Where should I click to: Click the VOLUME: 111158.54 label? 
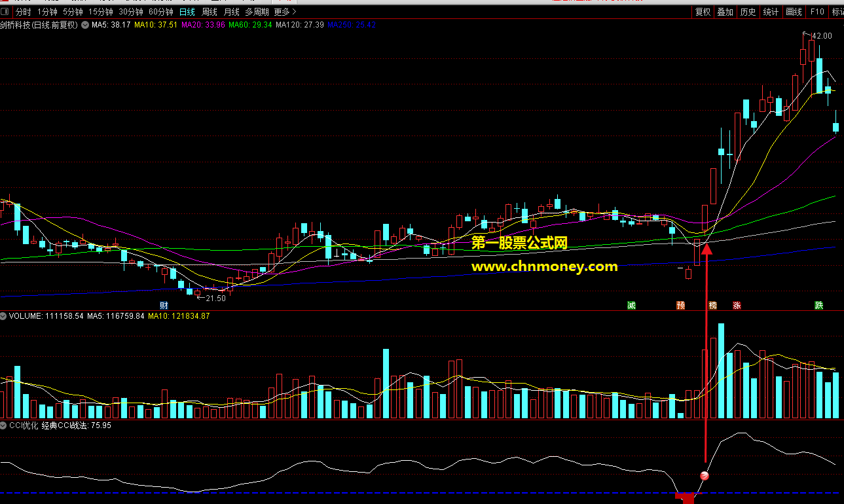coord(46,316)
